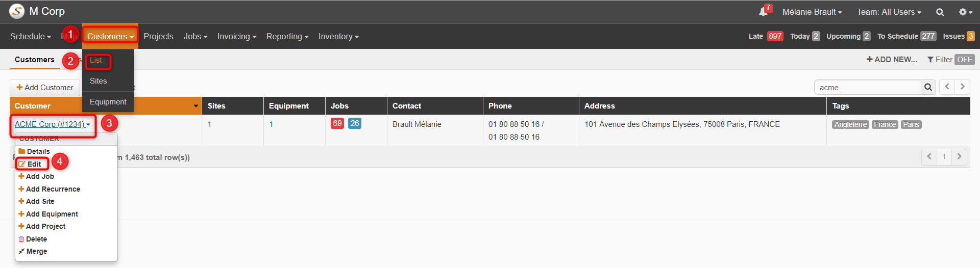The image size is (980, 268).
Task: Go to previous results with left arrow
Action: click(x=947, y=87)
